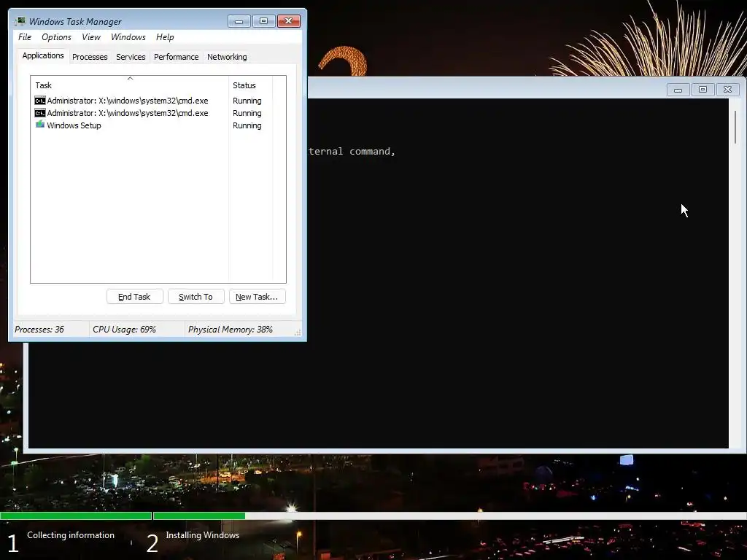The width and height of the screenshot is (747, 560).
Task: Click the Windows Setup task icon
Action: point(40,125)
